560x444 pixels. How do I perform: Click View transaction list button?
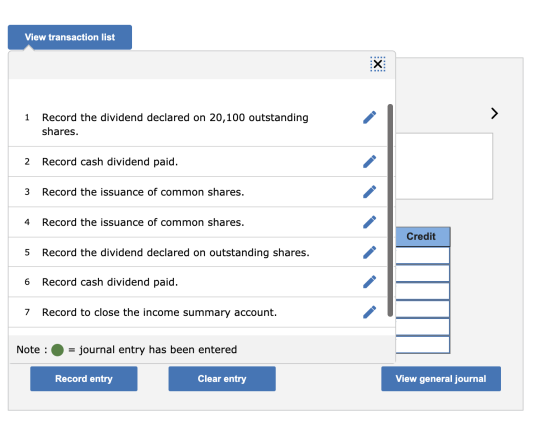point(70,37)
